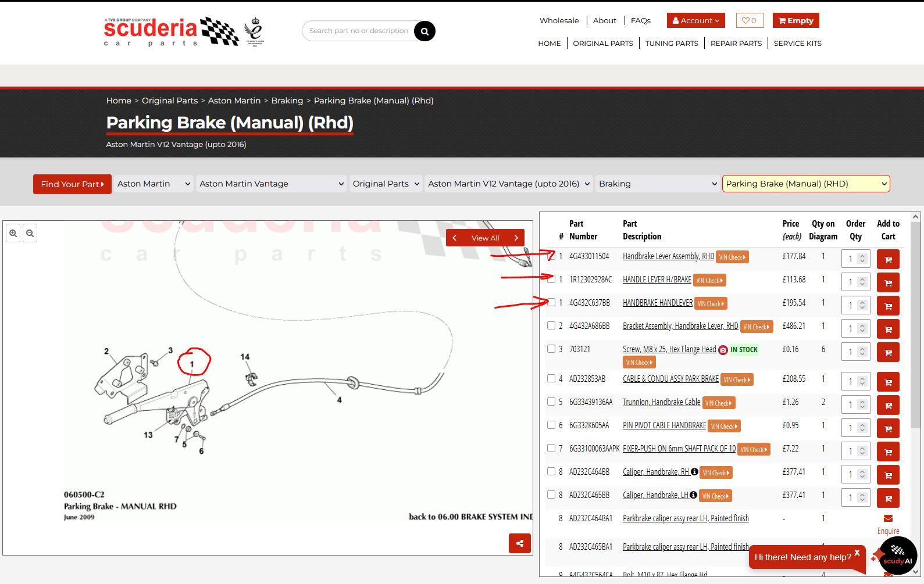Screen dimensions: 924x584
Task: Click the Find Your Part button
Action: pyautogui.click(x=72, y=184)
